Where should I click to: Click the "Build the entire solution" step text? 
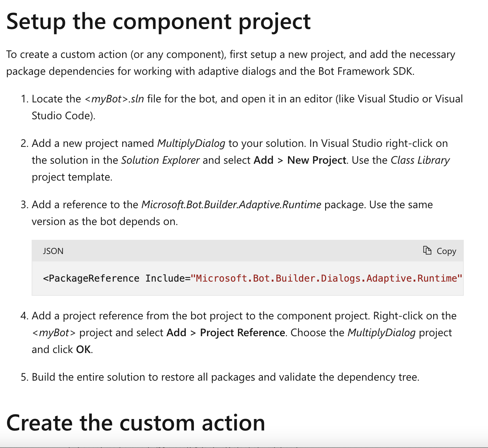point(225,377)
